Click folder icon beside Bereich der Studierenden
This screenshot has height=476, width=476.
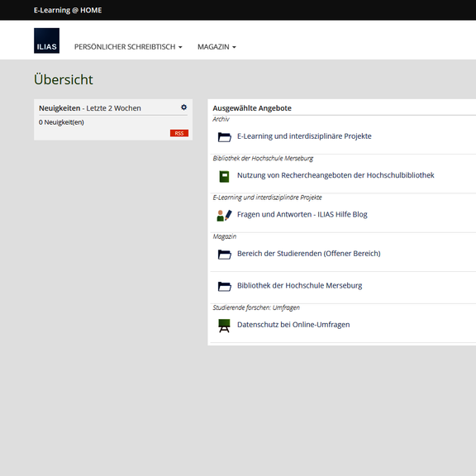coord(224,254)
